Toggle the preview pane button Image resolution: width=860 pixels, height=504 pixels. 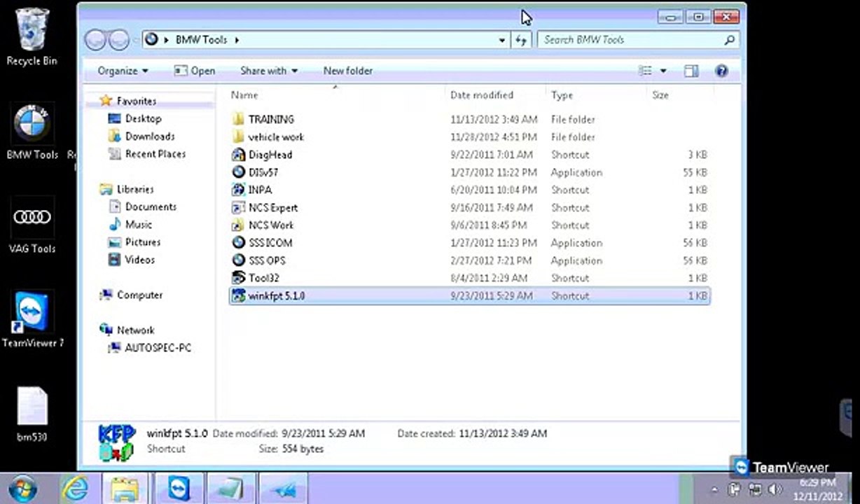pyautogui.click(x=691, y=71)
